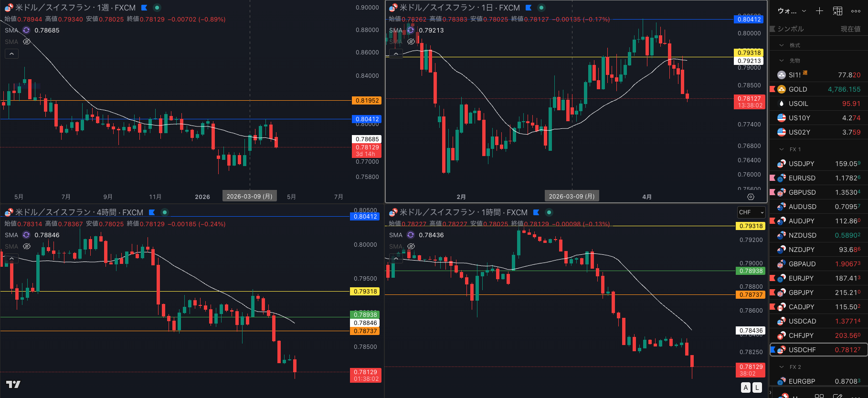Click the 2026-03-09 date label on daily chart
The height and width of the screenshot is (398, 868).
pyautogui.click(x=572, y=197)
